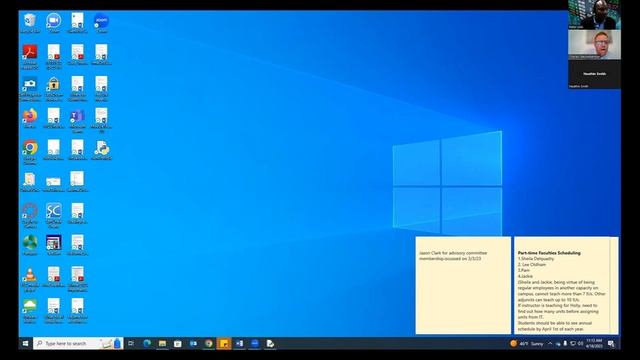Open Outlook from the taskbar

(193, 344)
